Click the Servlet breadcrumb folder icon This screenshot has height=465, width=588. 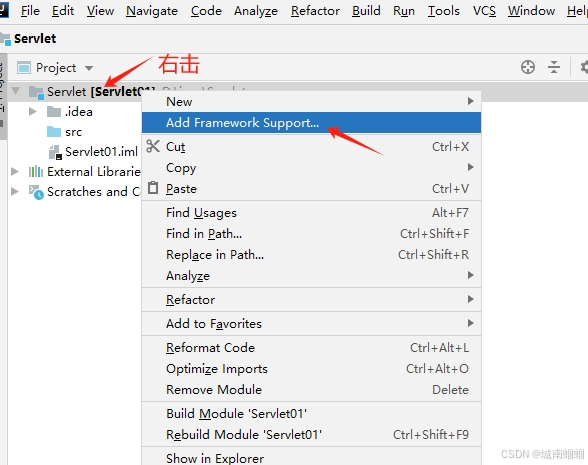pyautogui.click(x=5, y=39)
